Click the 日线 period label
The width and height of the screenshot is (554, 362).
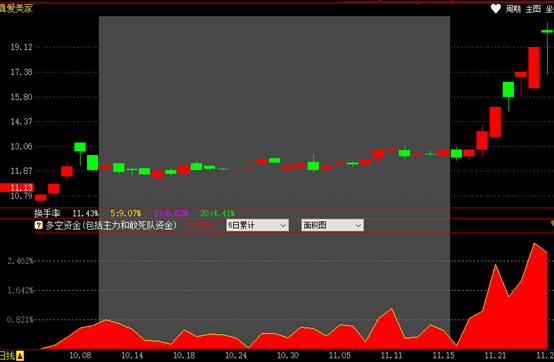coord(7,356)
